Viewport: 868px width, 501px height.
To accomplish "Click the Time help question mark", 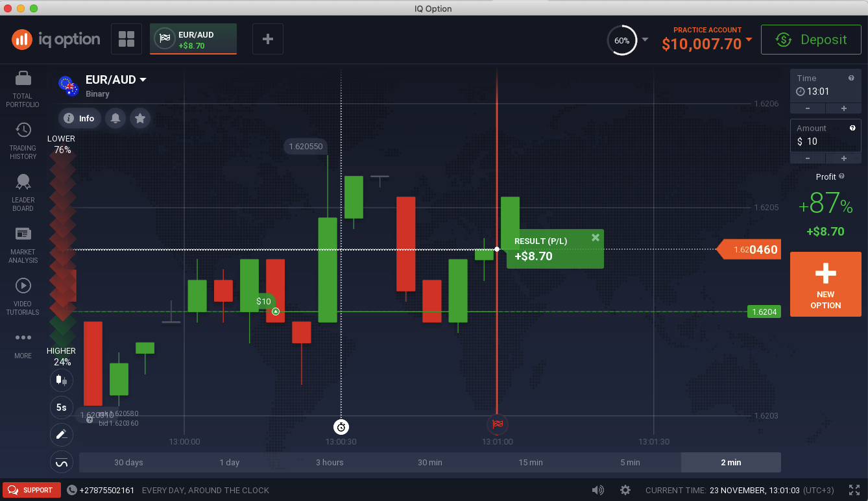I will coord(851,78).
